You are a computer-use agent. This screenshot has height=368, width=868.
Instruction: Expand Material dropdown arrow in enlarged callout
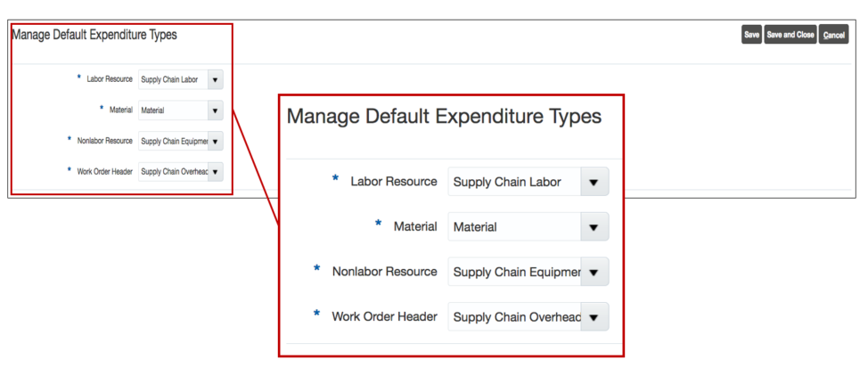[x=594, y=227]
